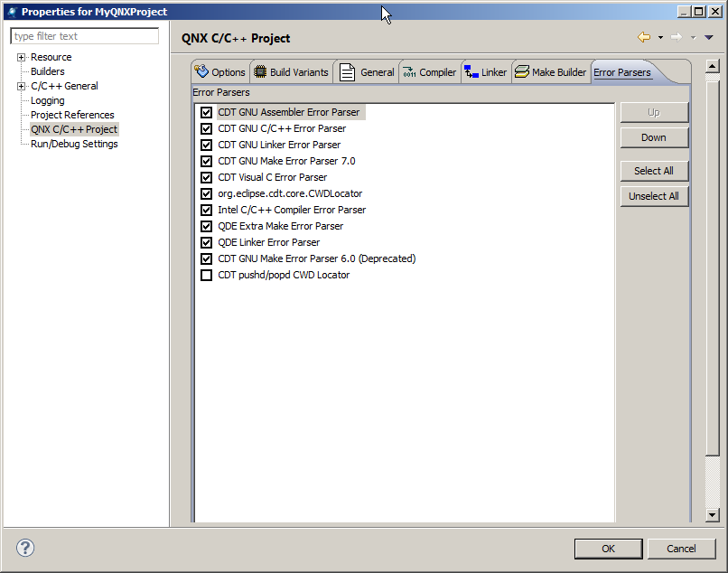Image resolution: width=728 pixels, height=573 pixels.
Task: Click the filter text input field
Action: [x=85, y=36]
